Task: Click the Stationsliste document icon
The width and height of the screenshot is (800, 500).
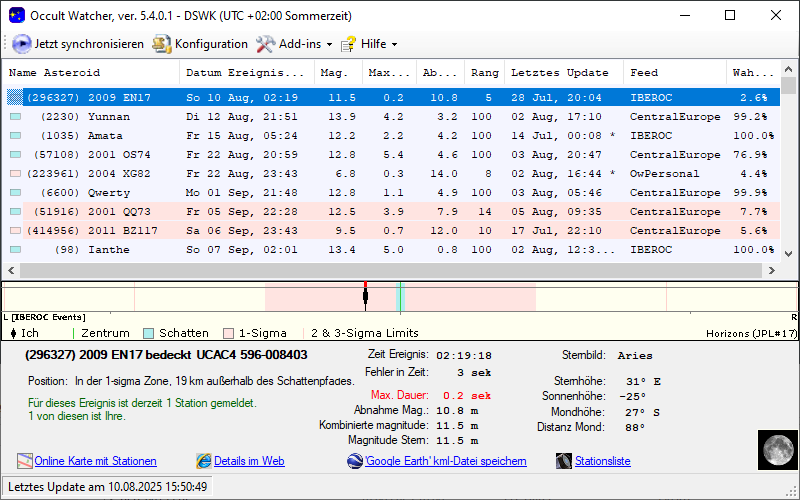Action: click(x=565, y=461)
